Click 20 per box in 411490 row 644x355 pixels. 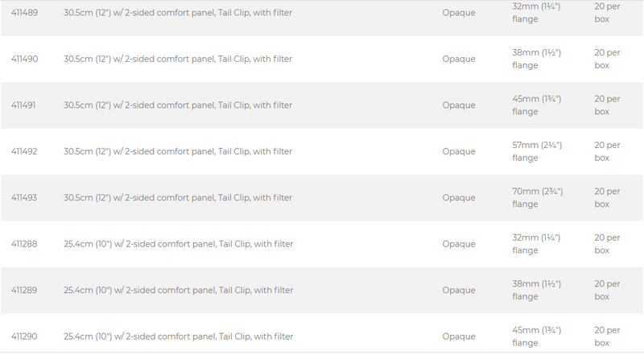pos(607,59)
